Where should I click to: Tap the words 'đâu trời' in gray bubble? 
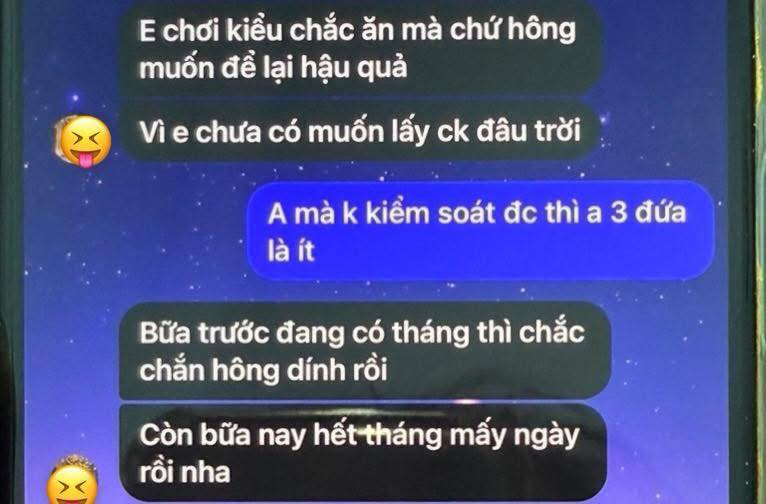click(x=529, y=131)
